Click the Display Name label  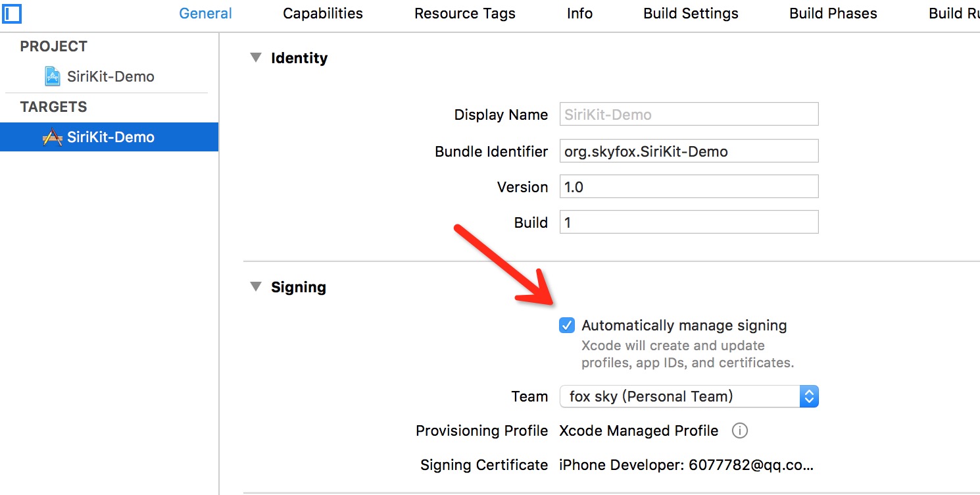(501, 115)
